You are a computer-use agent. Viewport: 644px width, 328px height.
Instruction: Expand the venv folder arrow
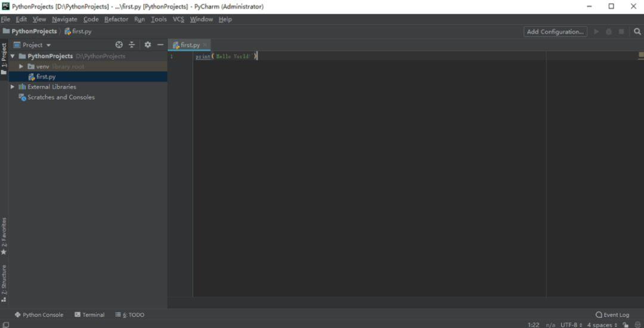click(21, 67)
